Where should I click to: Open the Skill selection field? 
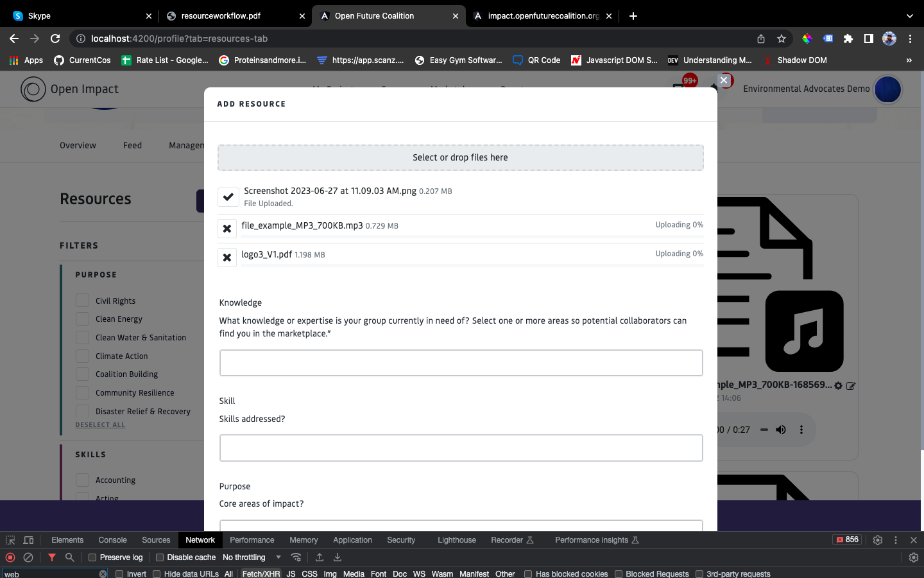(461, 448)
